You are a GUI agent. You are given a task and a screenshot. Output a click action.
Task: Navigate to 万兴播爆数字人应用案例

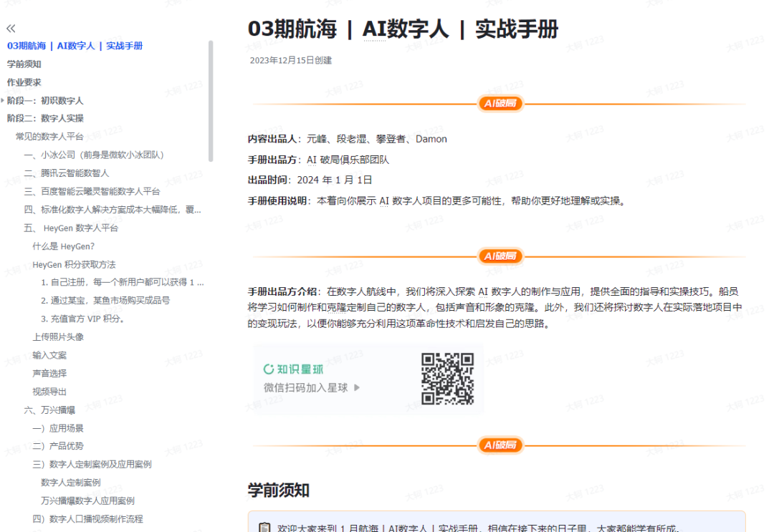coord(88,500)
